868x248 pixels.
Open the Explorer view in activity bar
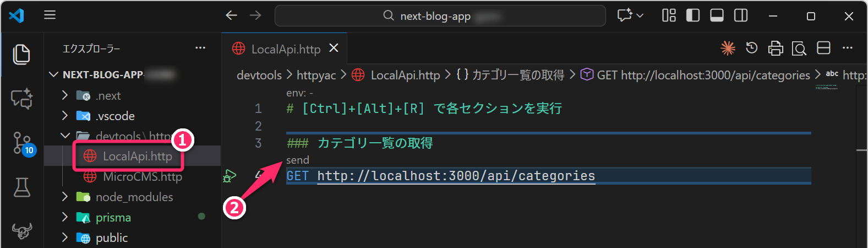point(21,55)
